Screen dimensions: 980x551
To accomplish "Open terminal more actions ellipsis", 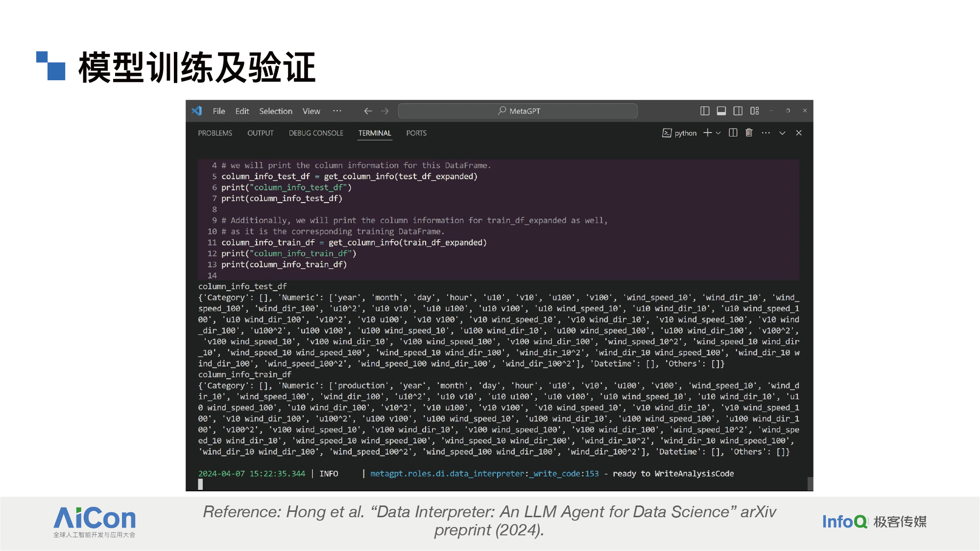I will 766,133.
